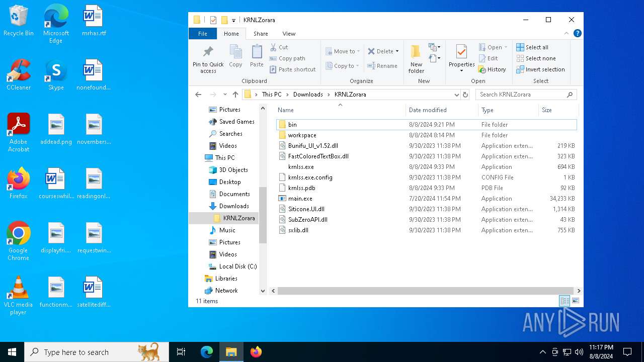Sort by Name column header
This screenshot has height=362, width=644.
point(340,110)
